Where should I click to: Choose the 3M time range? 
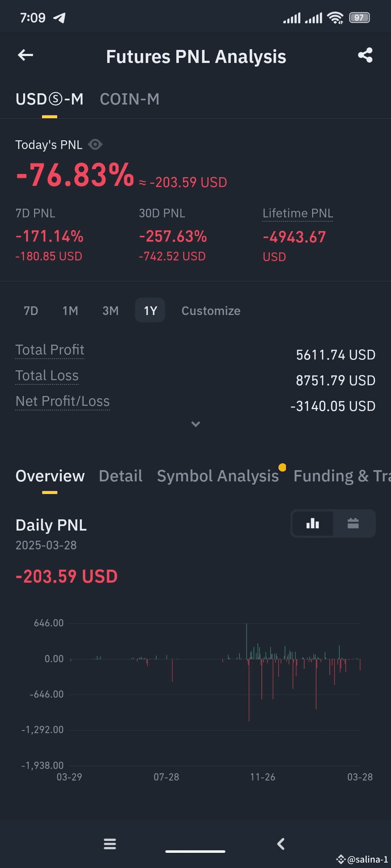pos(110,311)
